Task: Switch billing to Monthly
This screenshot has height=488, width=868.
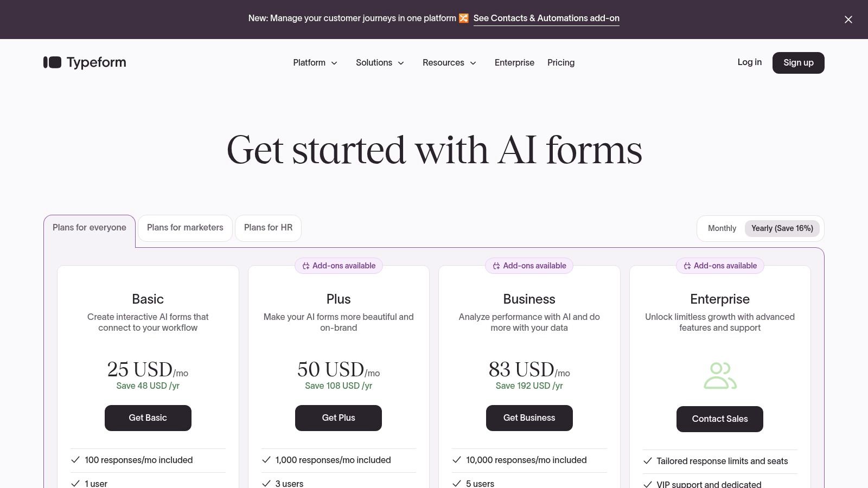Action: coord(722,228)
